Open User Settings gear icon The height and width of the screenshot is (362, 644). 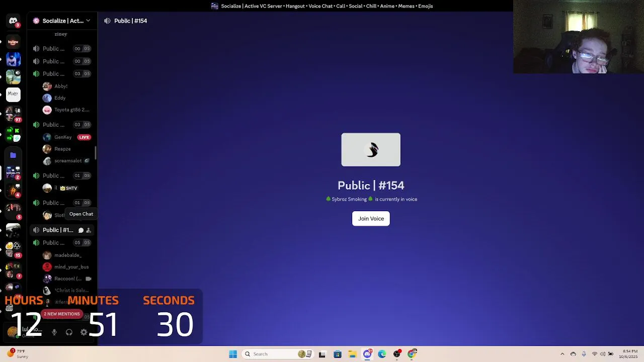point(84,332)
